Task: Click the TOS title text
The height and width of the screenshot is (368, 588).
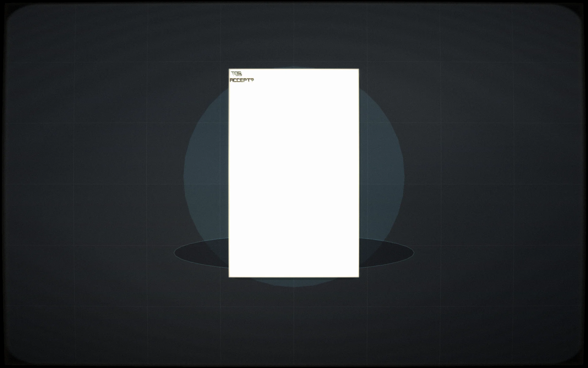Action: click(x=236, y=74)
